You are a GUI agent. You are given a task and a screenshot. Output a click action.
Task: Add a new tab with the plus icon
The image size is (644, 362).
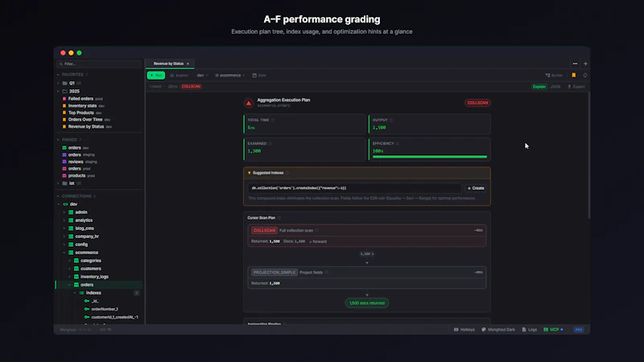tap(585, 64)
